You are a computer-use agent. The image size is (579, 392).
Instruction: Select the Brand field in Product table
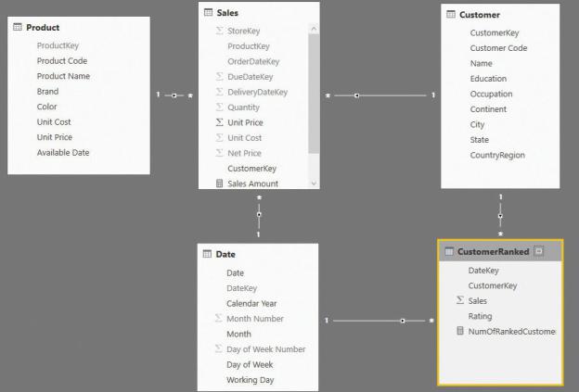coord(47,92)
